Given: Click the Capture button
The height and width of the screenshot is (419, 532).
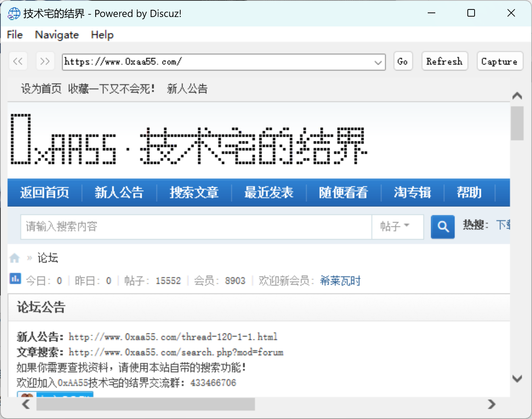Looking at the screenshot, I should tap(500, 61).
